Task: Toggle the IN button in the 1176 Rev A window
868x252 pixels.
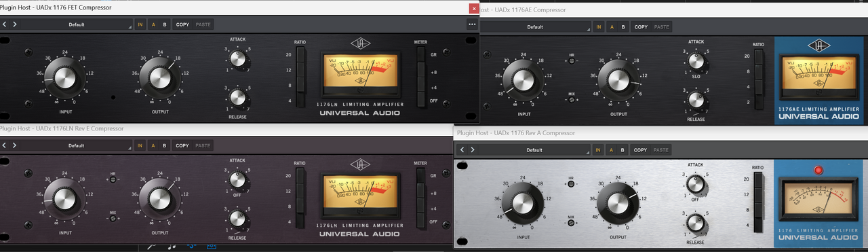Action: click(599, 149)
